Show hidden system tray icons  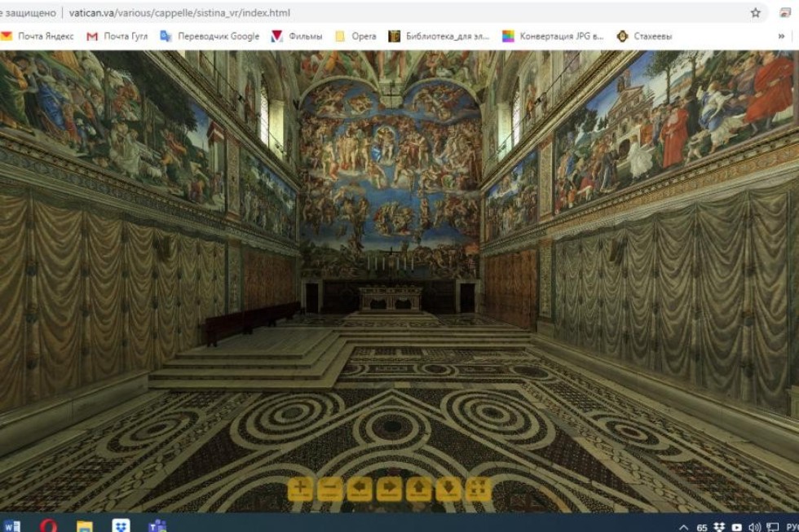tap(683, 526)
